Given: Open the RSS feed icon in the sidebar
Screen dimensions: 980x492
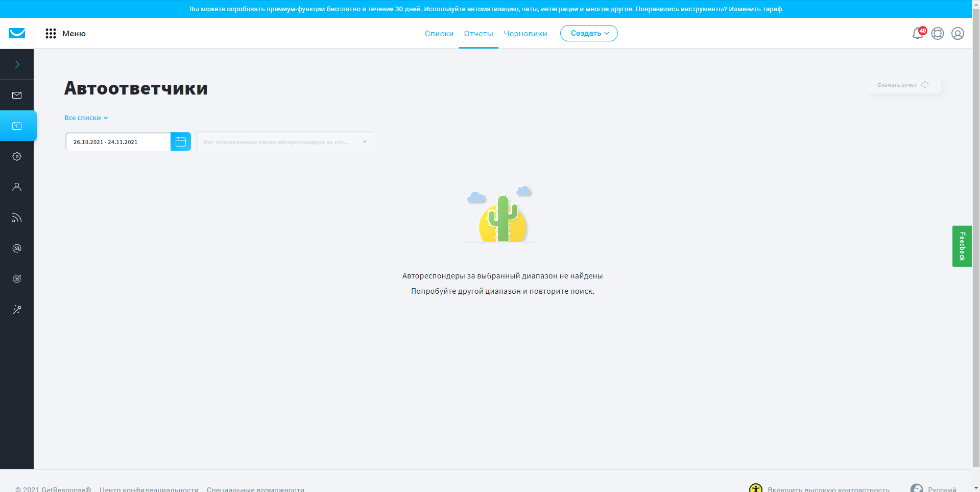Looking at the screenshot, I should click(x=17, y=218).
